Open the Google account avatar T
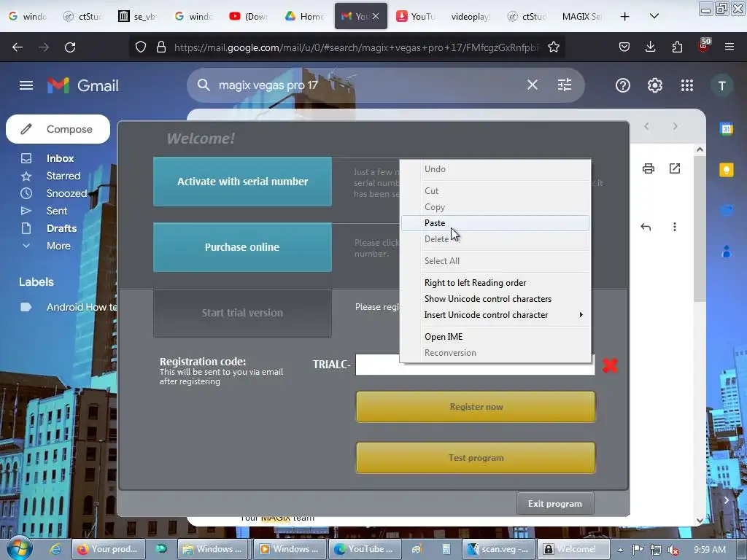The image size is (747, 560). click(x=721, y=86)
